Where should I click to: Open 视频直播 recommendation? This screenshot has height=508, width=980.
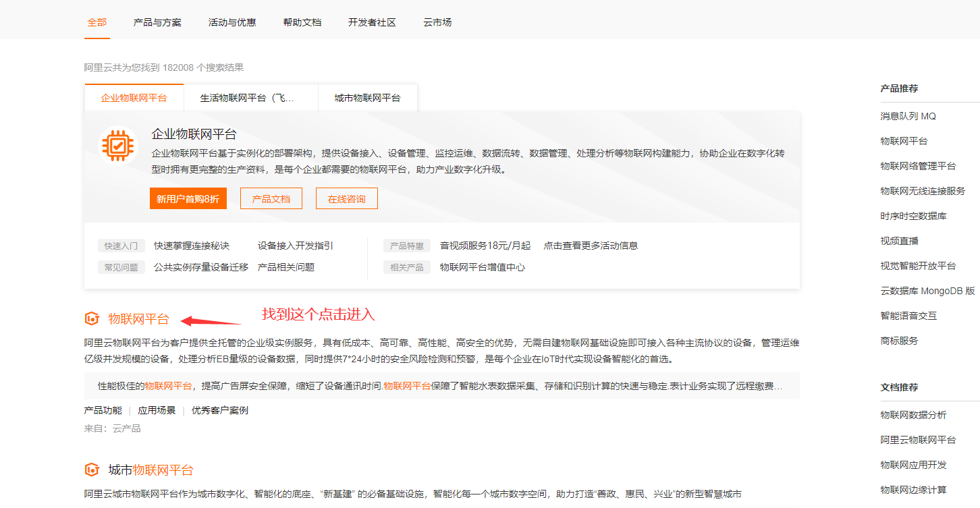(899, 241)
